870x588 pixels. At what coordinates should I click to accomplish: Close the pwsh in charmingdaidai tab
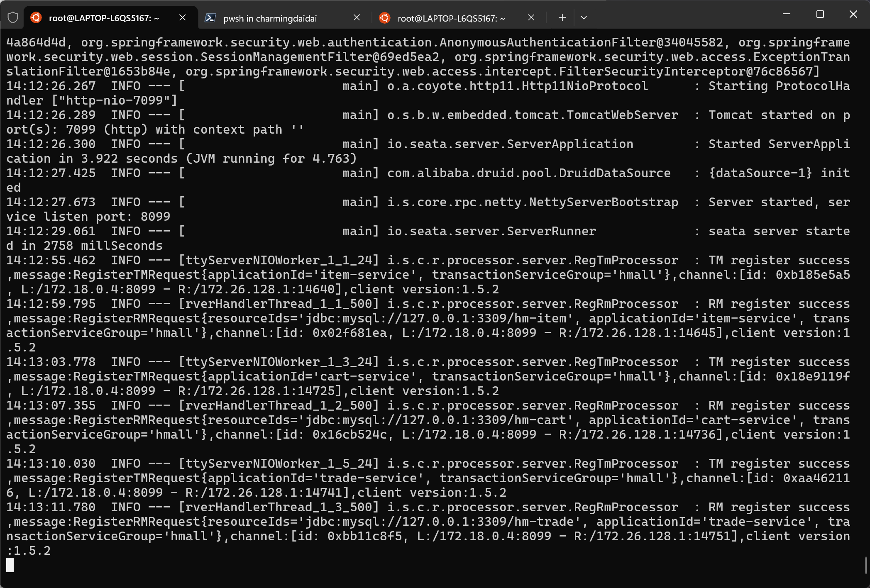357,17
